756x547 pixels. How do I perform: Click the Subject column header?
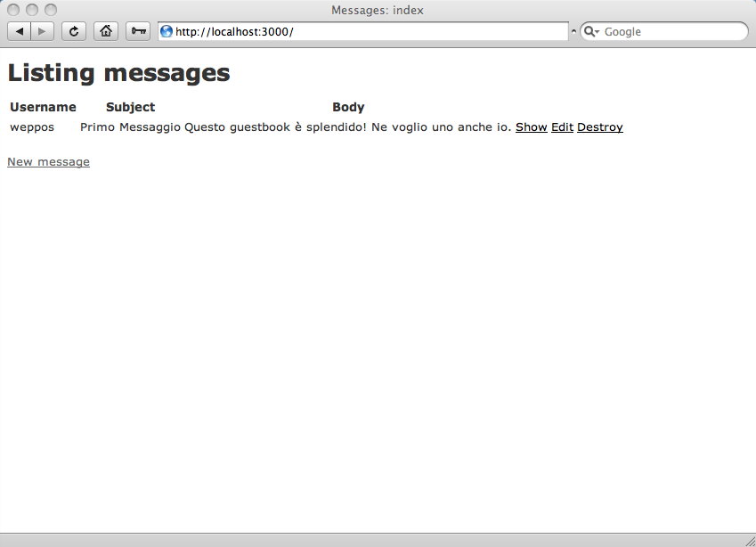tap(130, 107)
